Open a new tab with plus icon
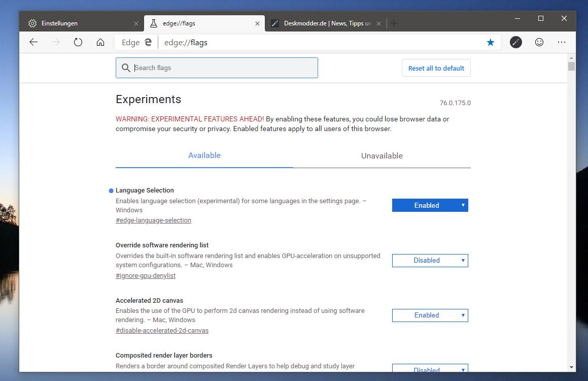The image size is (588, 381). [x=394, y=23]
